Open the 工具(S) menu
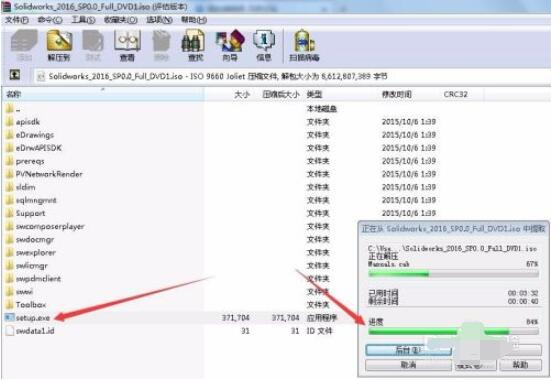This screenshot has width=560, height=382. click(x=83, y=20)
